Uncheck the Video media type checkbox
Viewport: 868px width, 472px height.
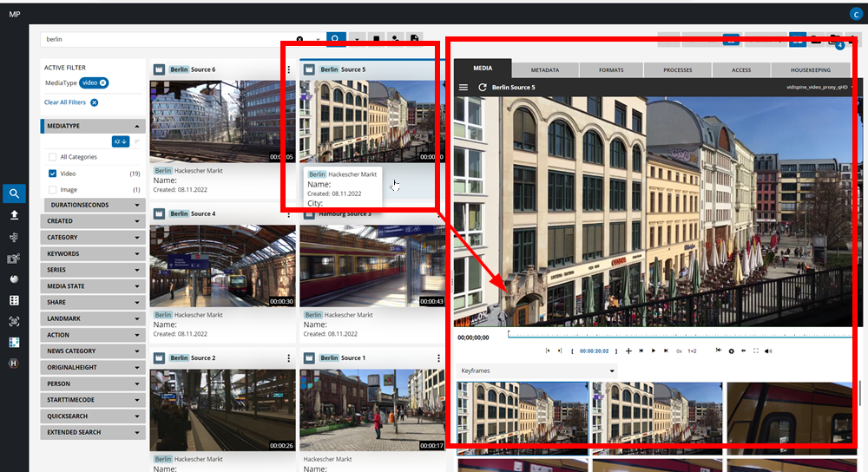pos(53,174)
